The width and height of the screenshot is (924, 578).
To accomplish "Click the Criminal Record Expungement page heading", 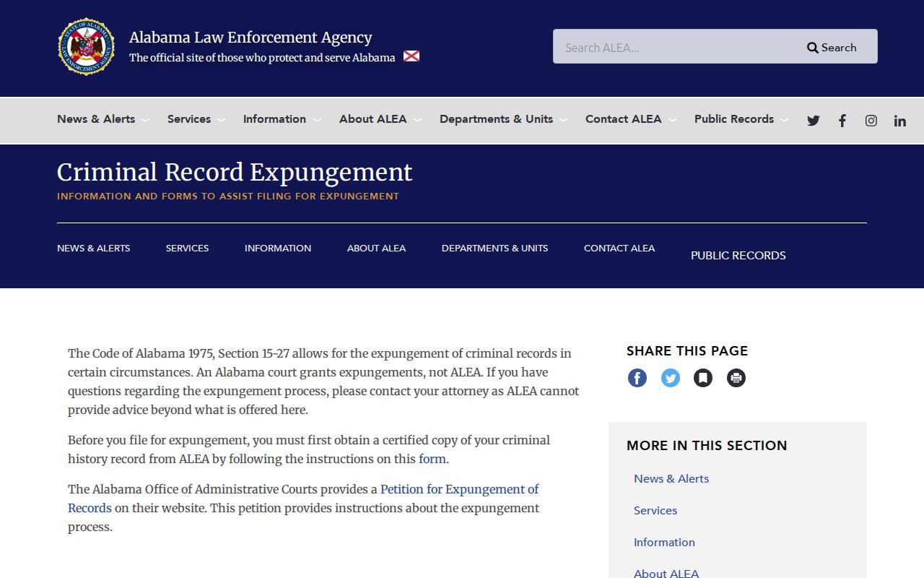I will pos(235,172).
